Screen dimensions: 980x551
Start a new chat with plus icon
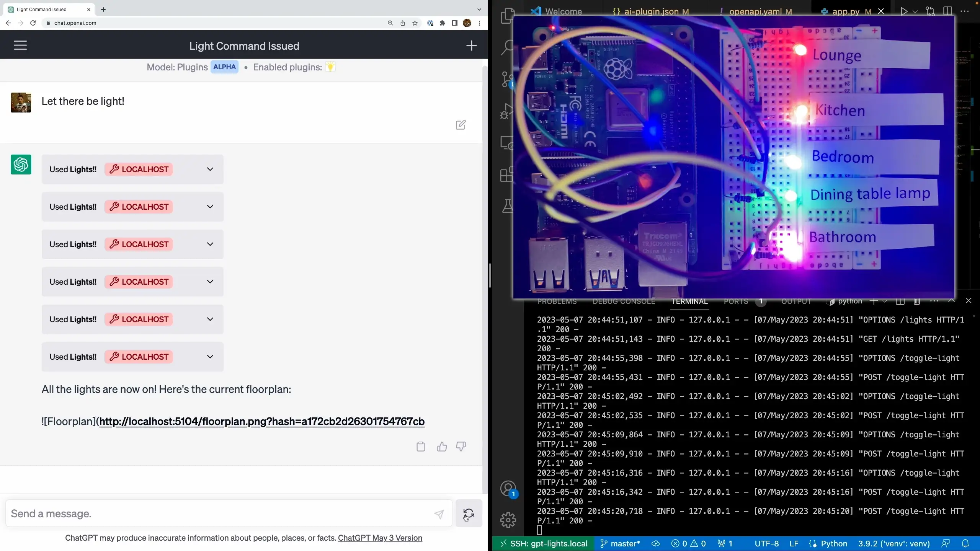click(471, 46)
